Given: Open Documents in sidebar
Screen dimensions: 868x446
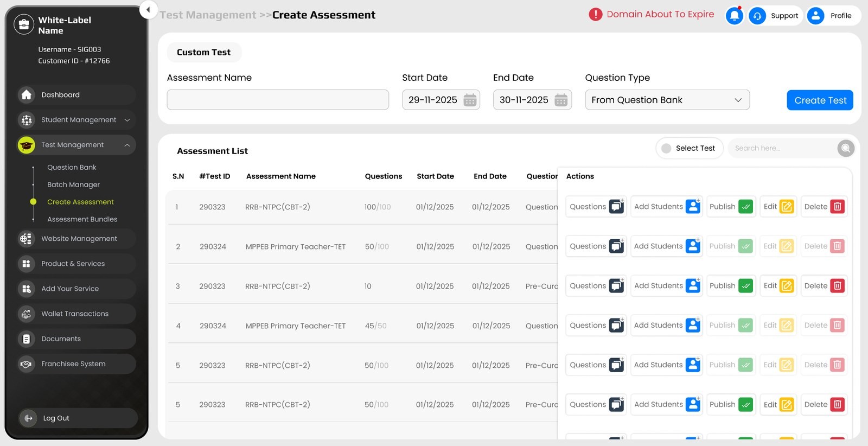Looking at the screenshot, I should tap(76, 339).
